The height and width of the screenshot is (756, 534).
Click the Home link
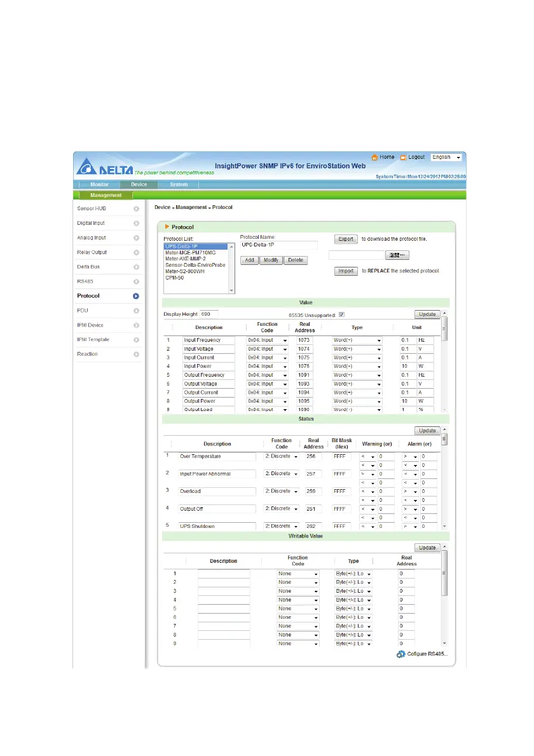tap(387, 157)
